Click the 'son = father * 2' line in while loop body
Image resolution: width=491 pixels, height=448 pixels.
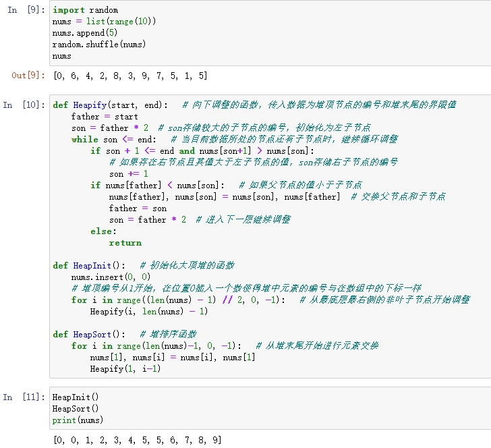click(x=148, y=219)
